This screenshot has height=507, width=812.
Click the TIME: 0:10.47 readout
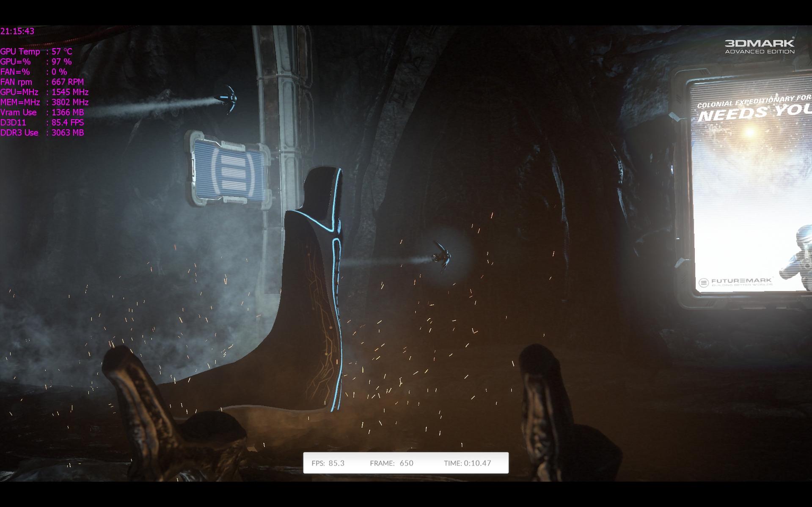click(468, 463)
